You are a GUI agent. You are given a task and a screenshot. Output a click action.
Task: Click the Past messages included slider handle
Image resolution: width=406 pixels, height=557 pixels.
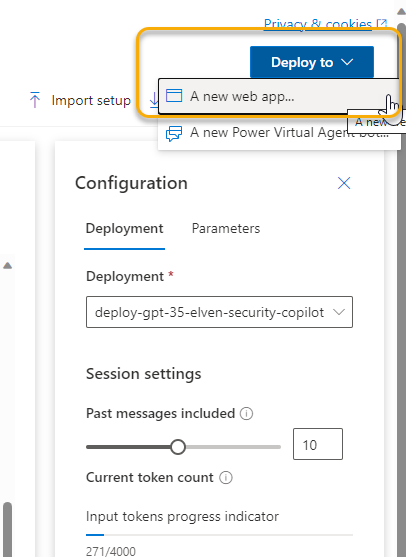point(178,447)
